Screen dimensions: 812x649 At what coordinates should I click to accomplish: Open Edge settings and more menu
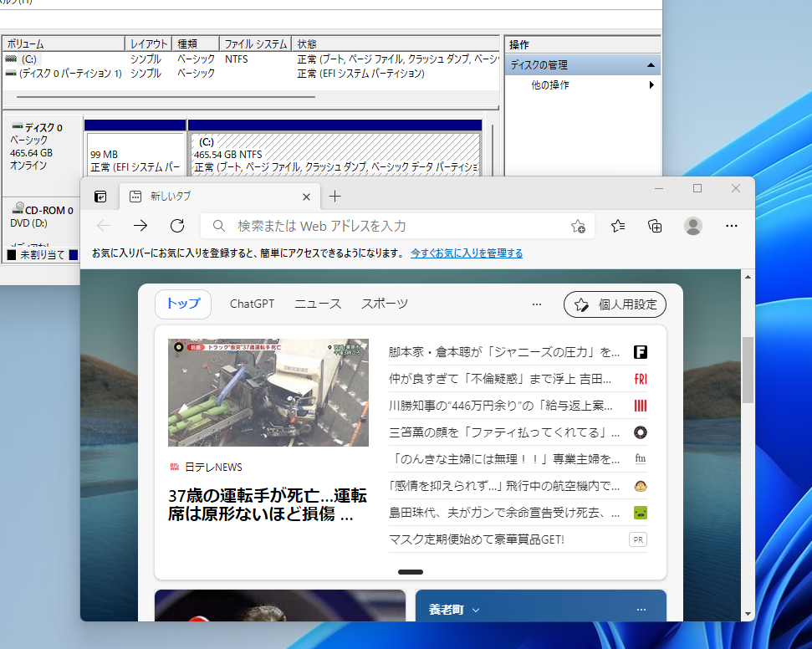point(731,226)
